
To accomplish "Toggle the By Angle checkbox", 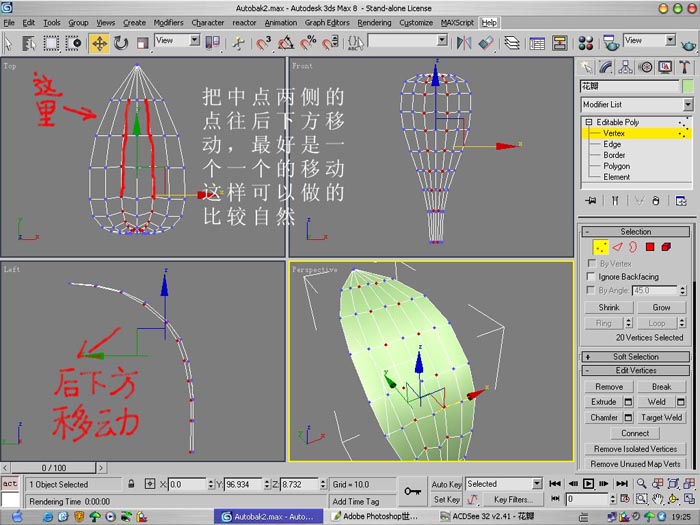I will [591, 290].
